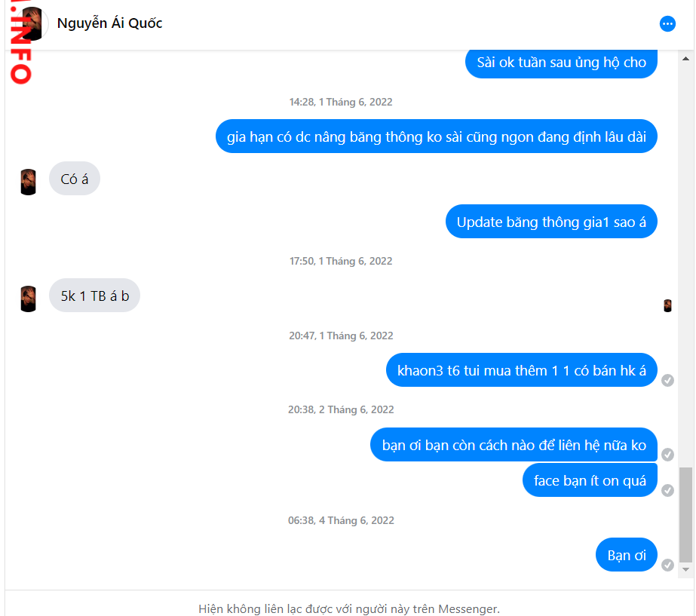Click the "17:50, 1 Tháng 6, 2022" timestamp
This screenshot has height=616, width=696.
click(x=341, y=261)
